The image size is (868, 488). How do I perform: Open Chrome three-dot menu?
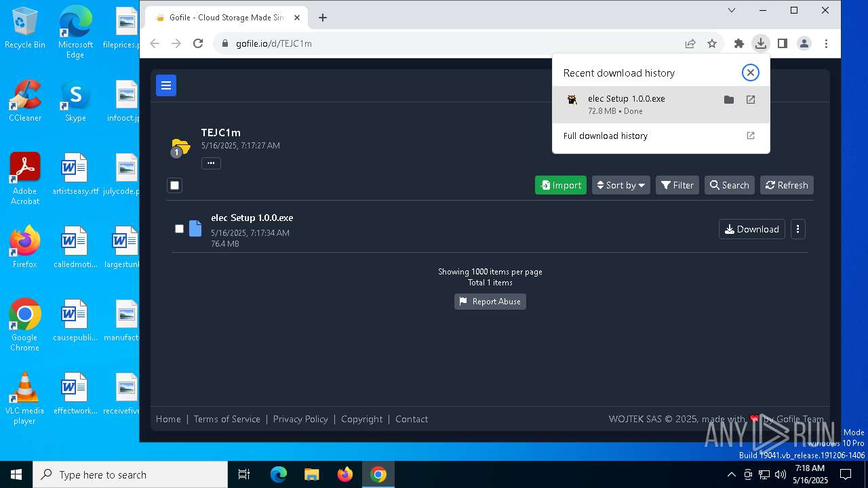826,43
